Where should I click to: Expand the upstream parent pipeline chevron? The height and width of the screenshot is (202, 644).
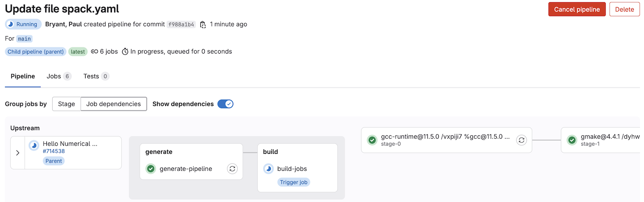pos(17,153)
